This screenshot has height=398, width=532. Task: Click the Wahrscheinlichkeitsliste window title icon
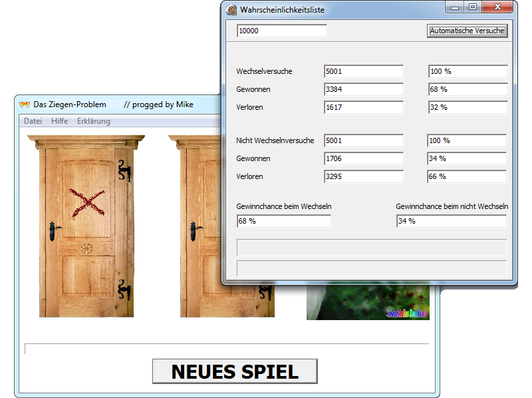(231, 10)
